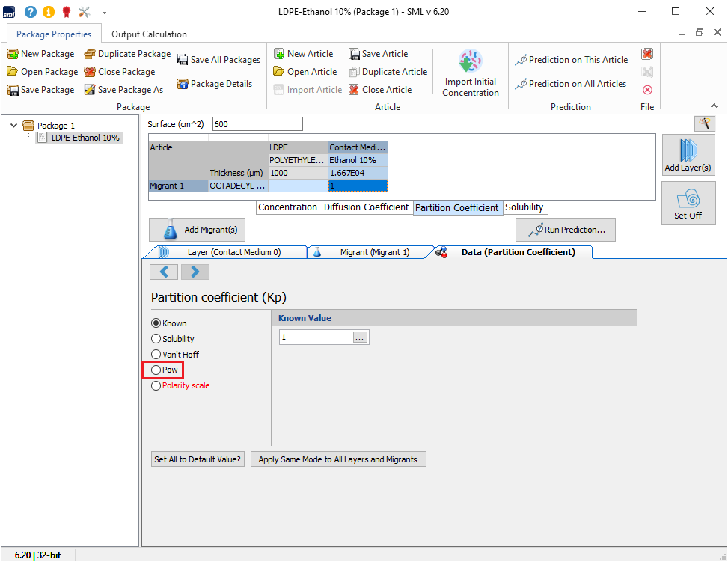Open the Quick Access Toolbar dropdown arrow
Screen dimensions: 728x562
pos(104,12)
